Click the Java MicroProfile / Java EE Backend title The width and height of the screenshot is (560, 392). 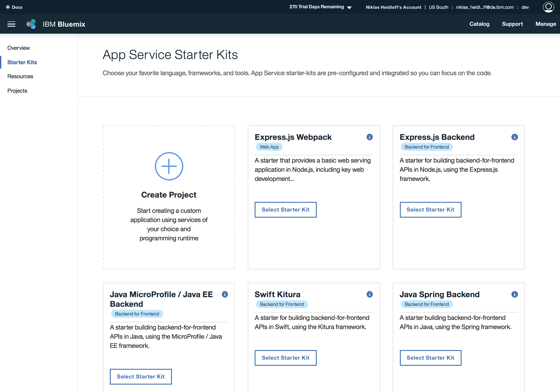tap(161, 299)
